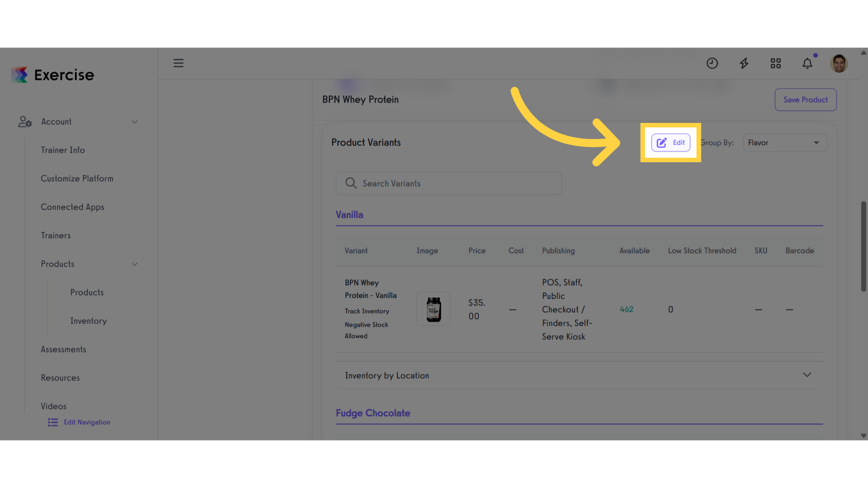Click the available stock value 462

point(626,309)
